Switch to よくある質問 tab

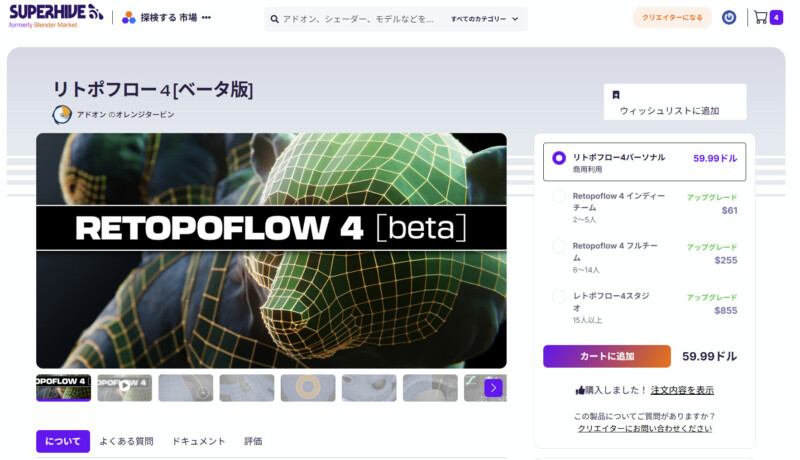point(126,441)
